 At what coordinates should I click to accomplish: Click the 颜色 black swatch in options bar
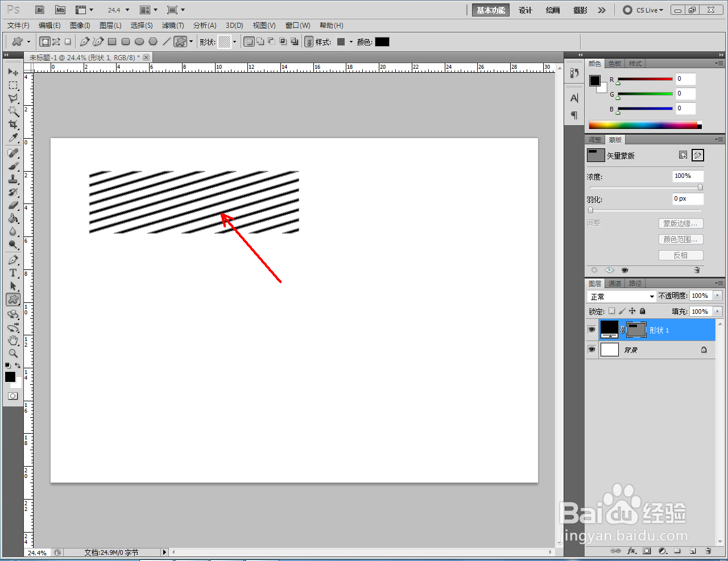[382, 41]
